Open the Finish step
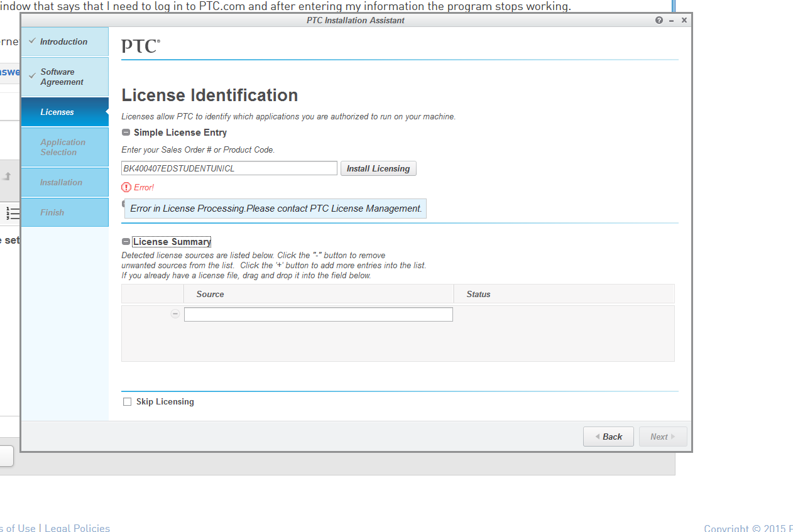This screenshot has width=793, height=532. (64, 212)
